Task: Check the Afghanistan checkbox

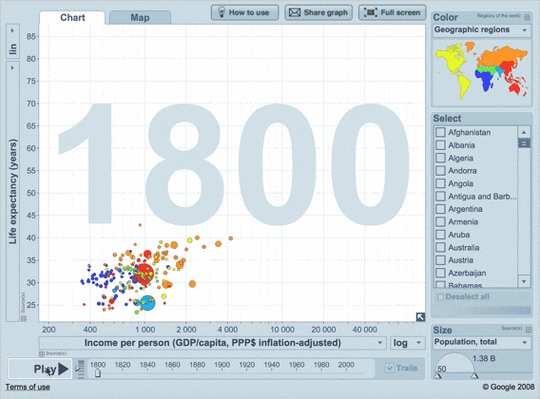Action: pos(440,132)
